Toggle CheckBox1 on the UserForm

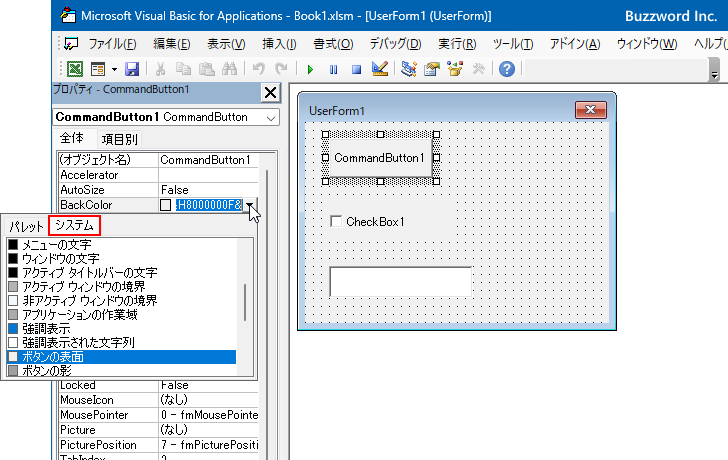click(336, 221)
